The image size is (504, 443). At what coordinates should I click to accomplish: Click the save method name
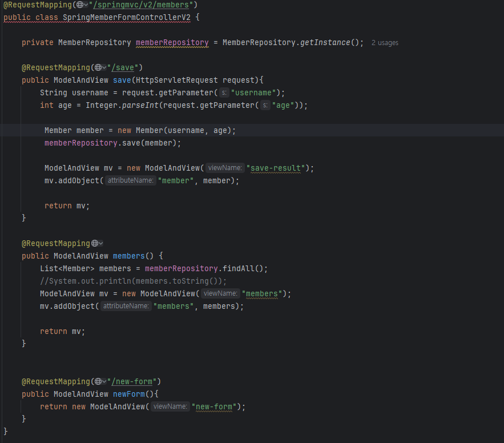coord(122,80)
